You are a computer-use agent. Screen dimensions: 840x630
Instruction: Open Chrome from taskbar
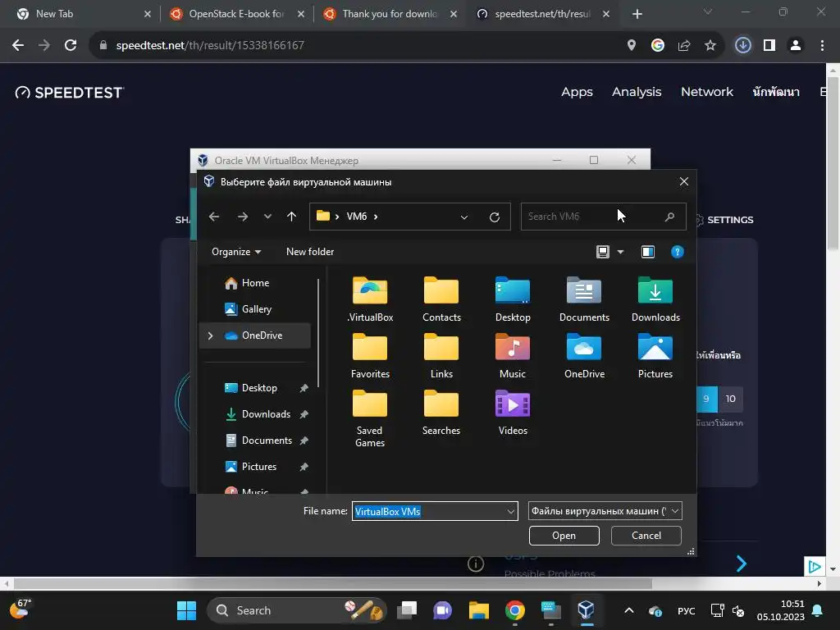pos(515,610)
